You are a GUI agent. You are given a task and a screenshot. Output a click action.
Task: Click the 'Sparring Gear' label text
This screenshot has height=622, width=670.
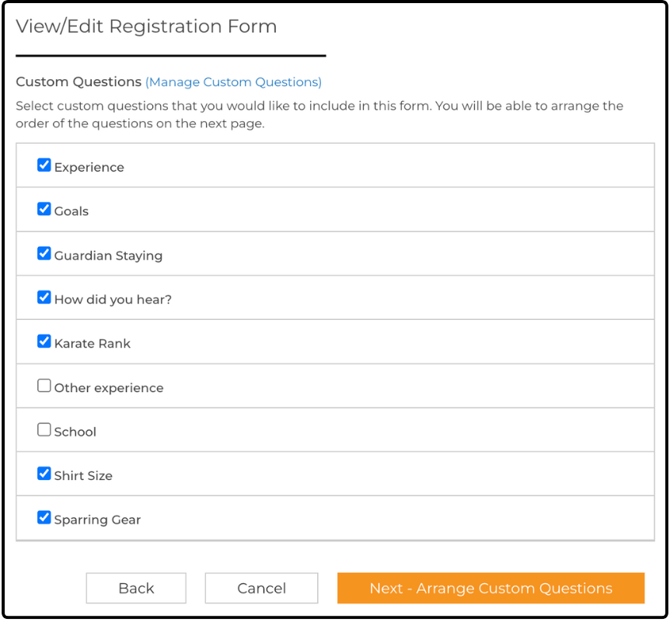pyautogui.click(x=97, y=520)
